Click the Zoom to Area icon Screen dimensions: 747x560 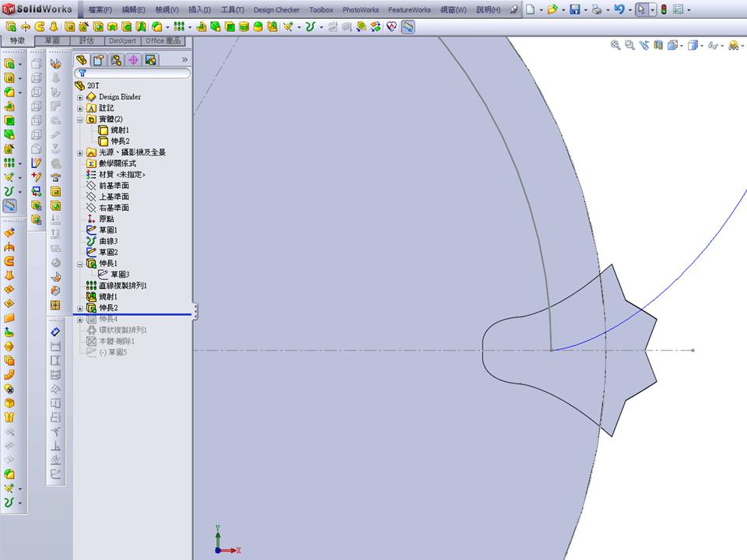click(630, 45)
